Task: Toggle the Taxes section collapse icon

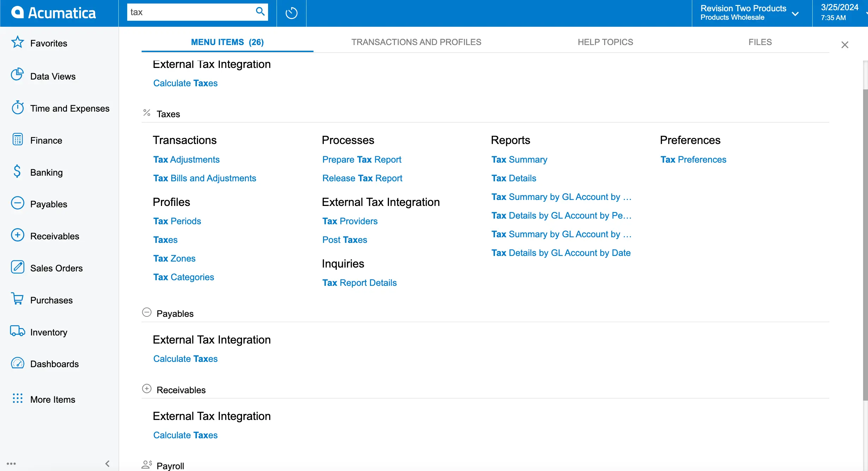Action: coord(146,113)
